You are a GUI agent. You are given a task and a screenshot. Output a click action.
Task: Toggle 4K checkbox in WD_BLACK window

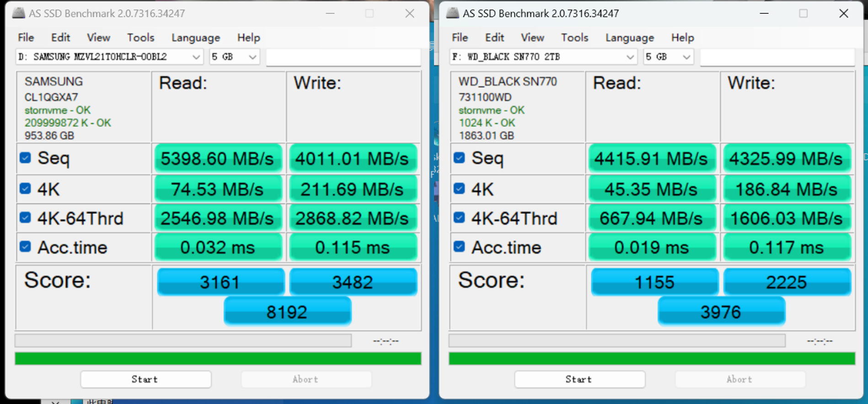click(x=459, y=189)
